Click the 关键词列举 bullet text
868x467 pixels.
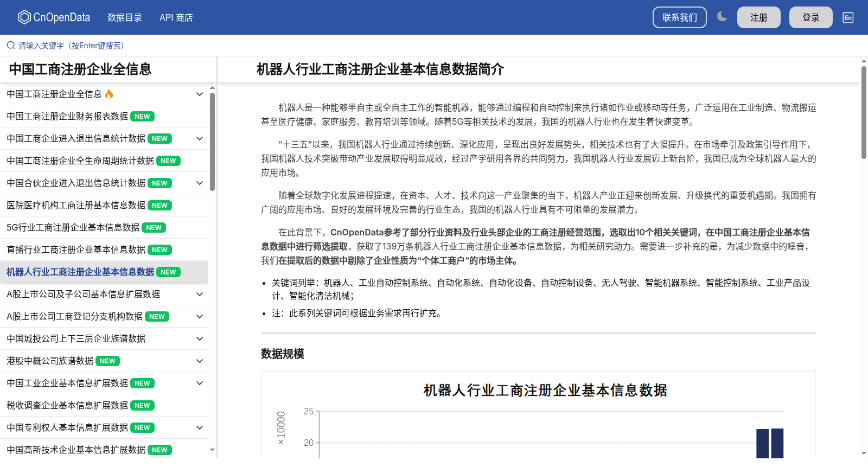point(541,289)
